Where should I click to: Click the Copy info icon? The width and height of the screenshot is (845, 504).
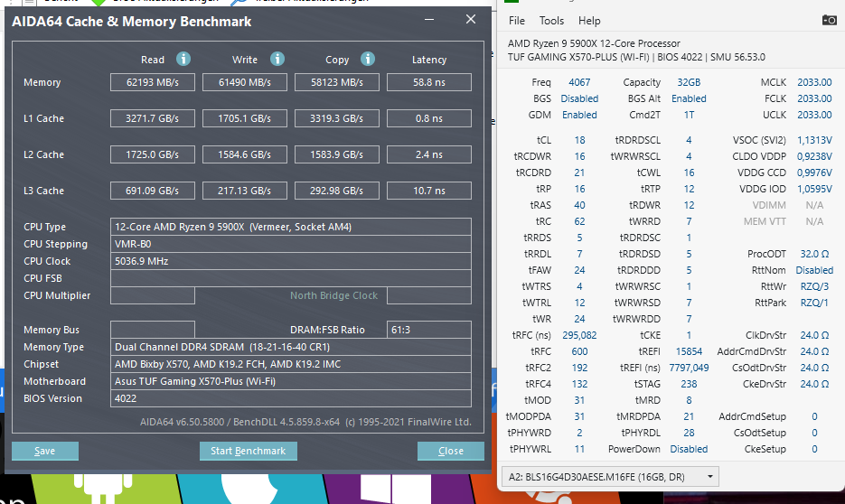(368, 59)
